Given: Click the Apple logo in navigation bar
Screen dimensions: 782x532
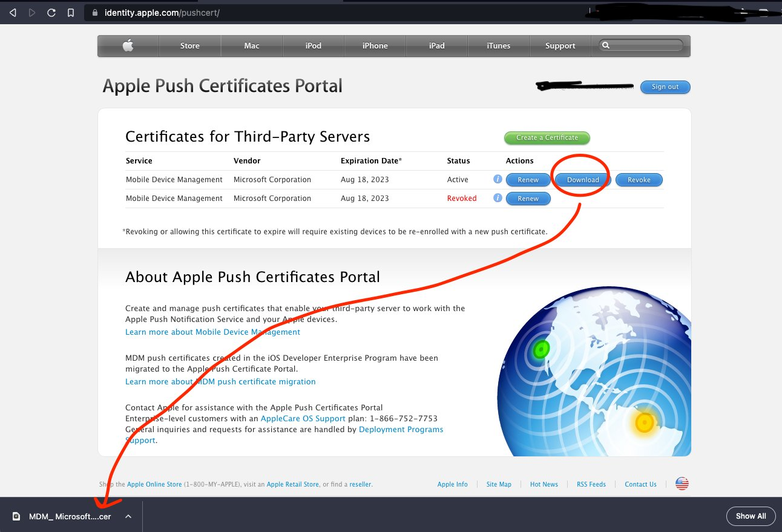Looking at the screenshot, I should pyautogui.click(x=128, y=45).
